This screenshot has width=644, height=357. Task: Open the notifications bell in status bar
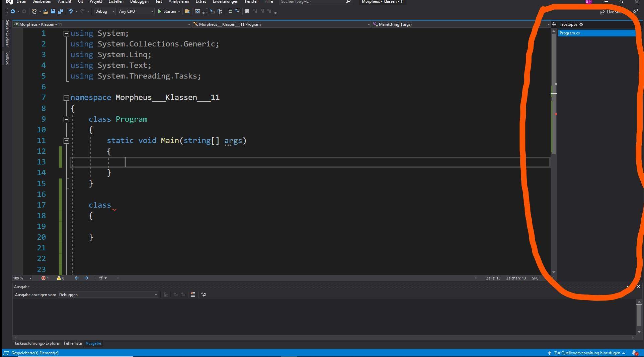[x=635, y=353]
